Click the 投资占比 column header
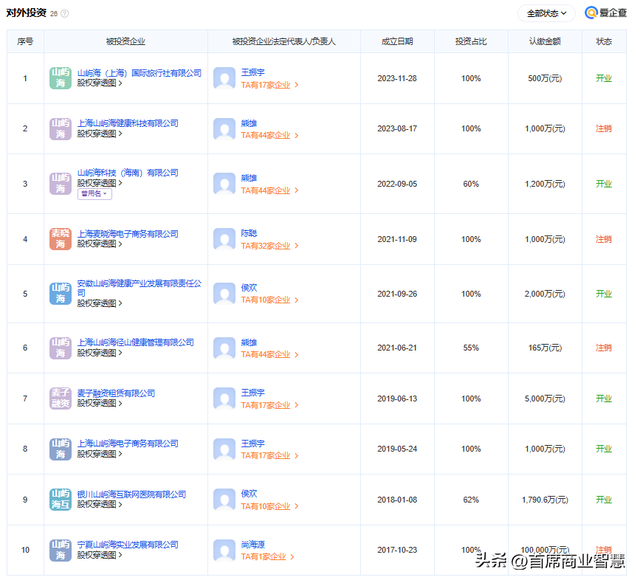Viewport: 640px width, 583px height. click(471, 41)
